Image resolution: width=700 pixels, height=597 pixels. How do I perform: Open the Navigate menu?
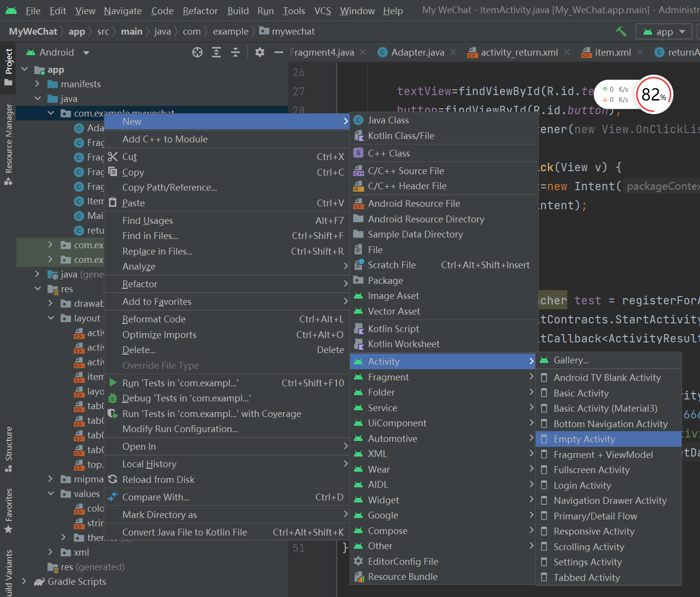123,11
